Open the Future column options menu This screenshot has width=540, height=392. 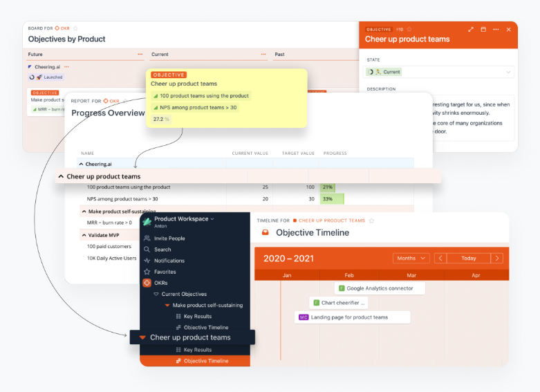(140, 54)
